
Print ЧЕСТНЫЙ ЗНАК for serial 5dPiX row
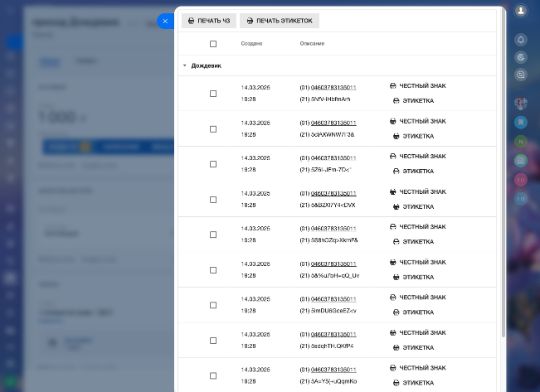tap(418, 121)
